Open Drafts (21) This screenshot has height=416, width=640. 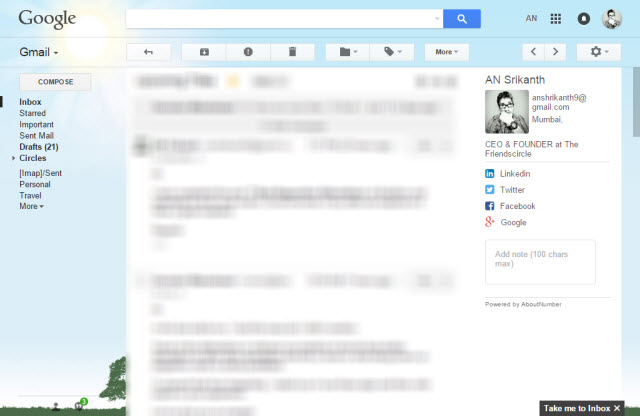click(39, 147)
